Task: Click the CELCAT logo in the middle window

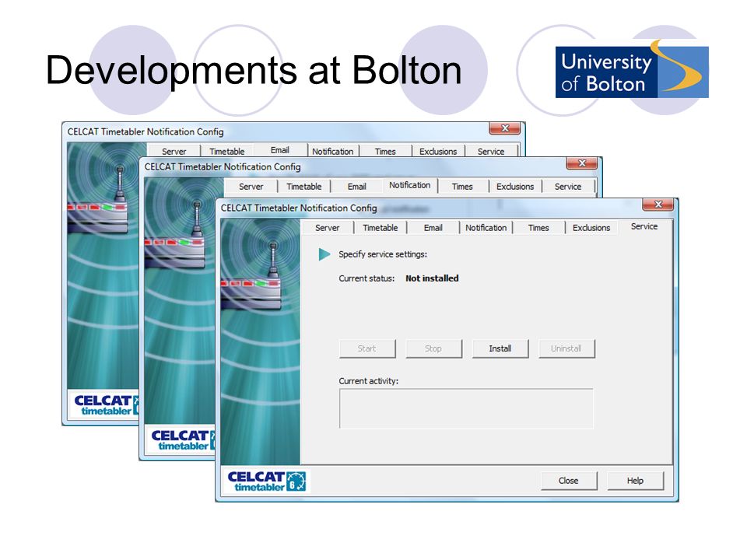Action: tap(183, 440)
